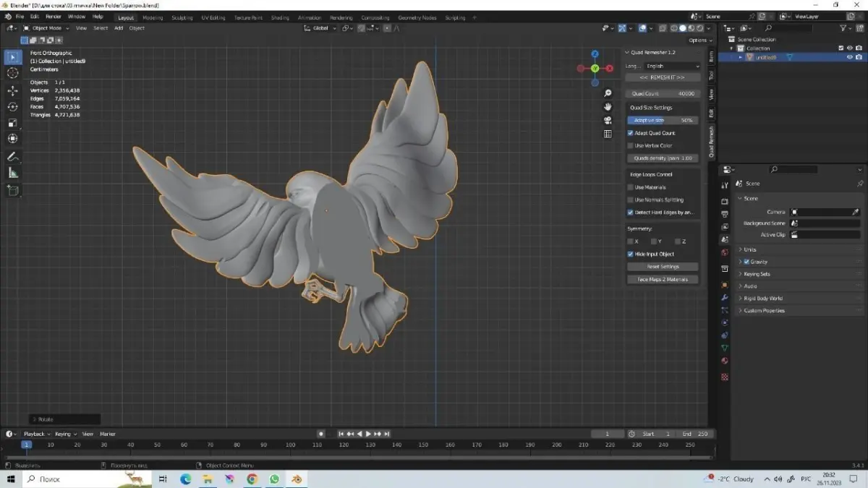This screenshot has height=488, width=868.
Task: Click the << REMESH IT >> button
Action: click(663, 77)
